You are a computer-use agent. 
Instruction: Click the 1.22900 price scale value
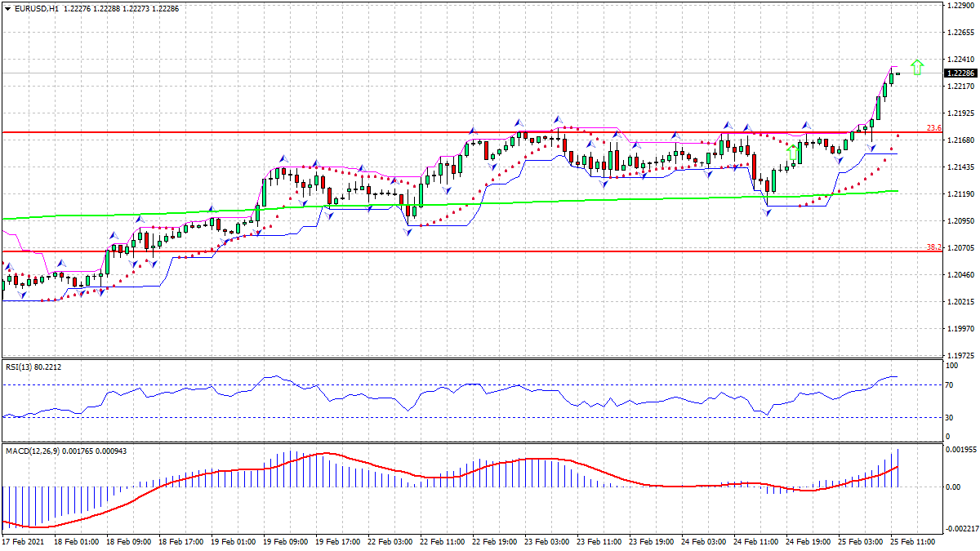(x=960, y=6)
